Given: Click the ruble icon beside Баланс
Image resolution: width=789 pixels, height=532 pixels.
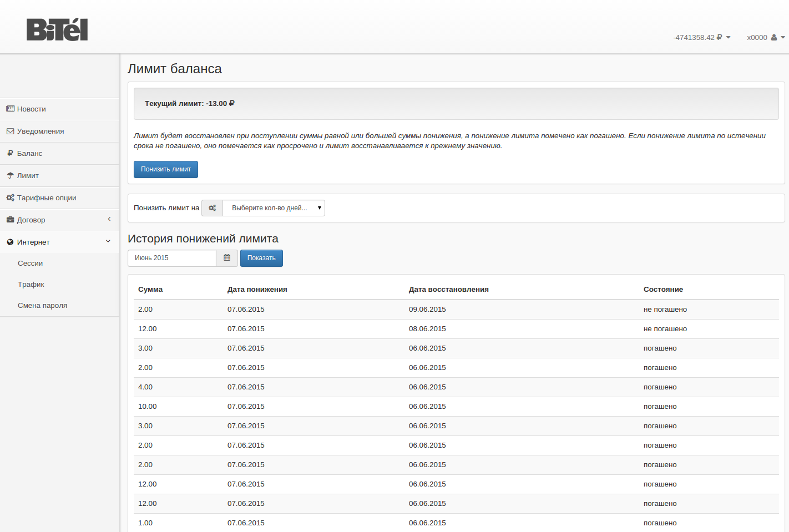Looking at the screenshot, I should coord(10,153).
